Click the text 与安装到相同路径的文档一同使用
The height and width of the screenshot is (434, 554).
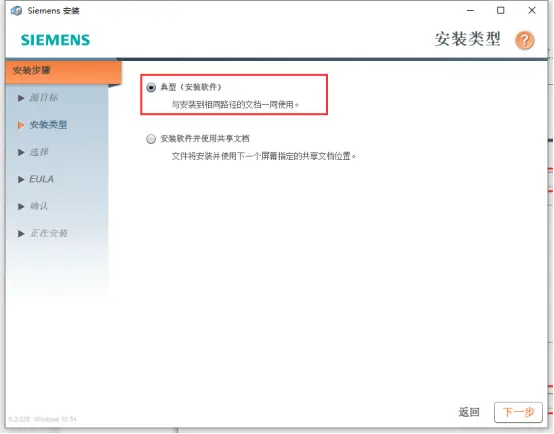click(x=235, y=105)
